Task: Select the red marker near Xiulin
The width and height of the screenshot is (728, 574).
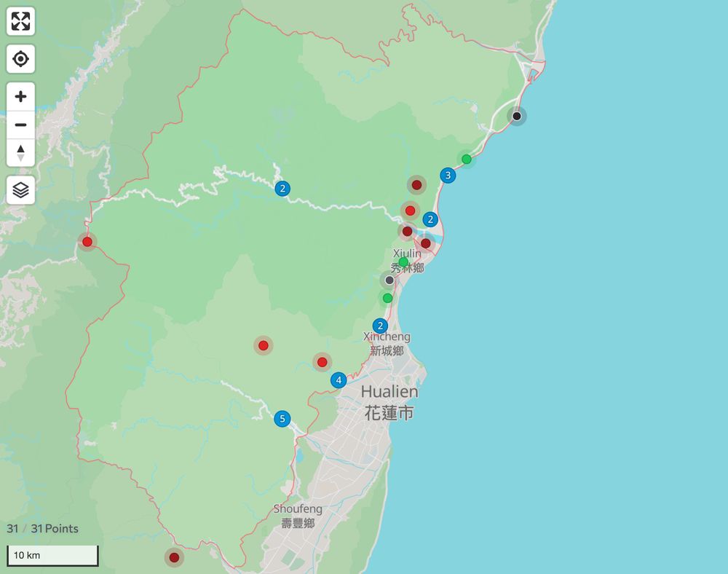Action: click(x=410, y=211)
